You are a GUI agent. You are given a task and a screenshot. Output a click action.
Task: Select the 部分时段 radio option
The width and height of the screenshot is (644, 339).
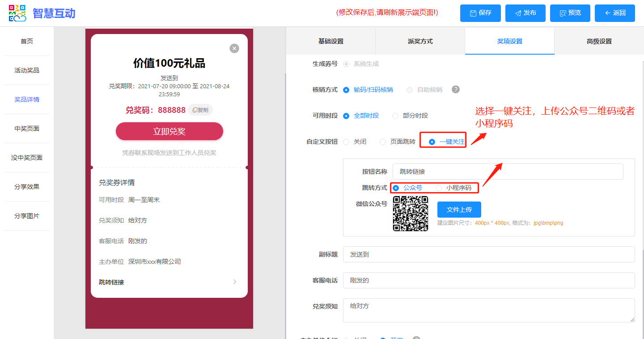pos(395,116)
